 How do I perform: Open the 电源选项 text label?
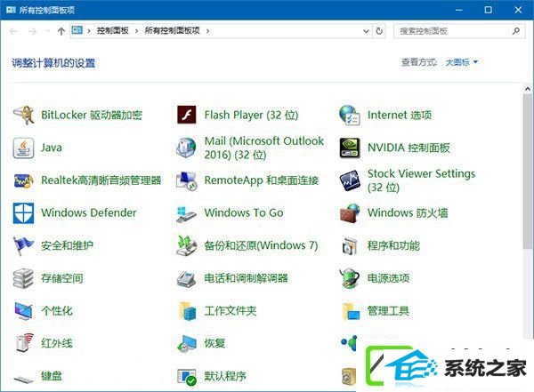point(388,278)
